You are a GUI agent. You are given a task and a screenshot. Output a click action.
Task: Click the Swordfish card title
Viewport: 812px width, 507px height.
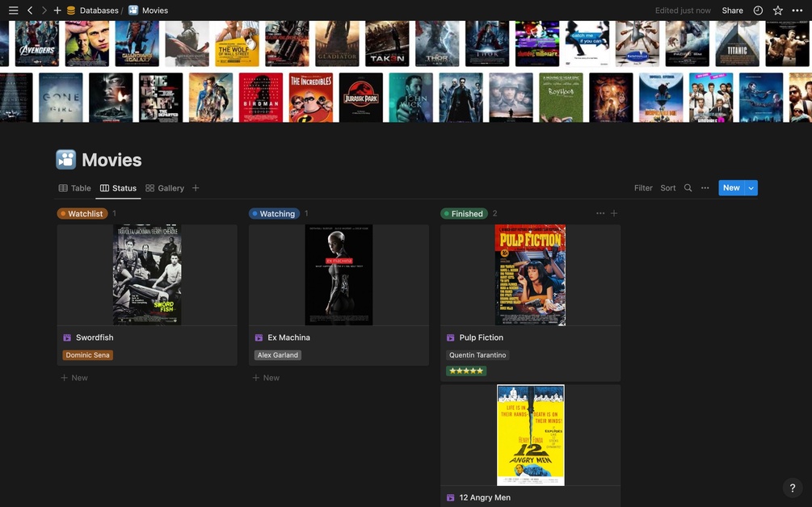pos(95,337)
